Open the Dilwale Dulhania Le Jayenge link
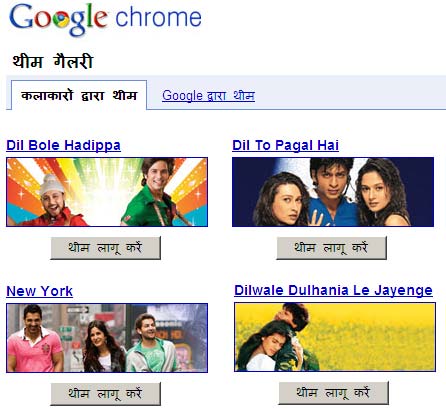Image resolution: width=446 pixels, height=409 pixels. coord(333,290)
